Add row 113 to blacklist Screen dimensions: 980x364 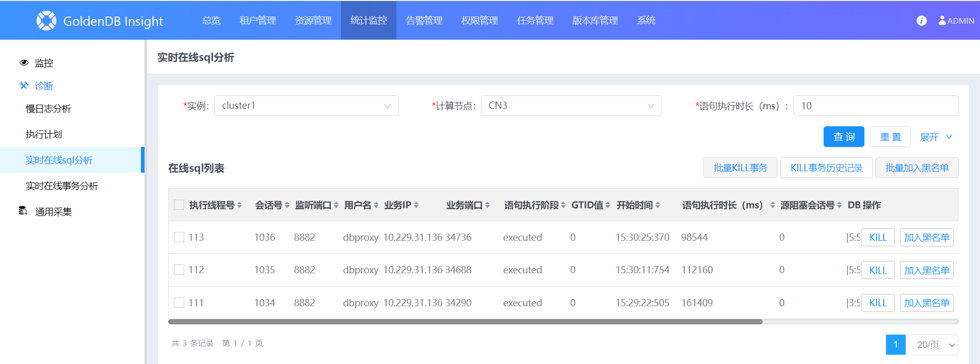pyautogui.click(x=926, y=237)
